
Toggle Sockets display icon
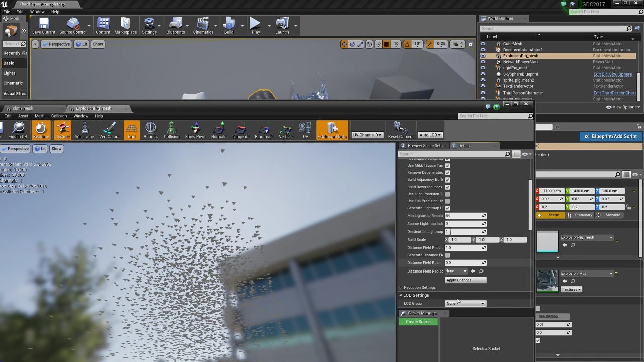pyautogui.click(x=63, y=130)
